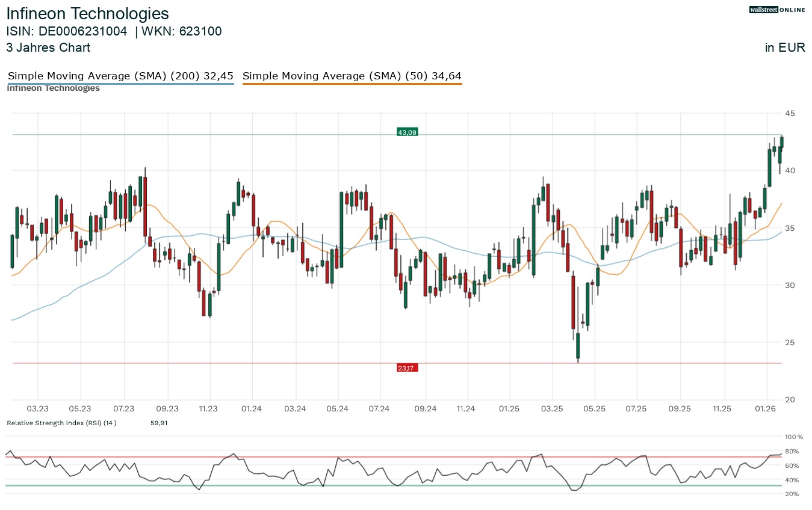Select the 01.26 date axis label
The image size is (812, 510).
click(x=765, y=408)
